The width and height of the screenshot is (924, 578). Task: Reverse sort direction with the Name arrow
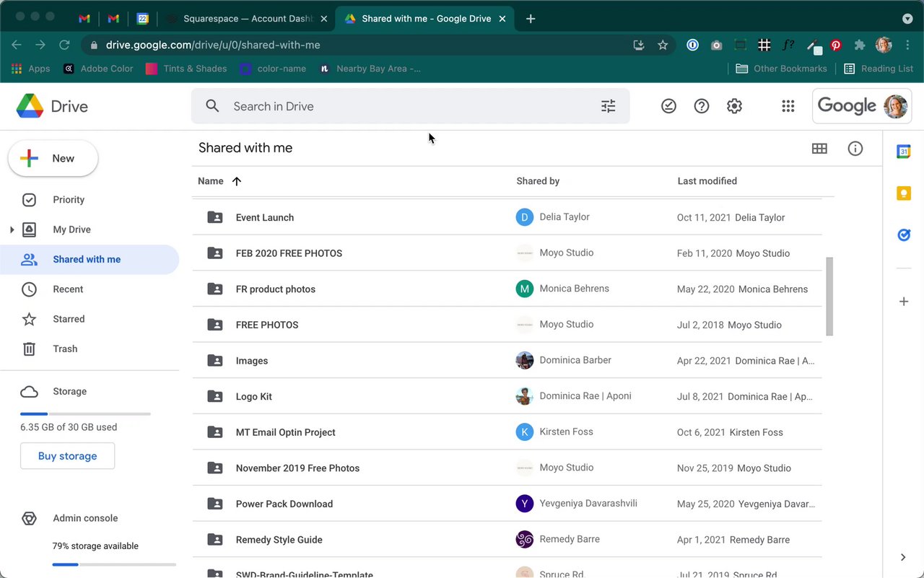tap(237, 181)
